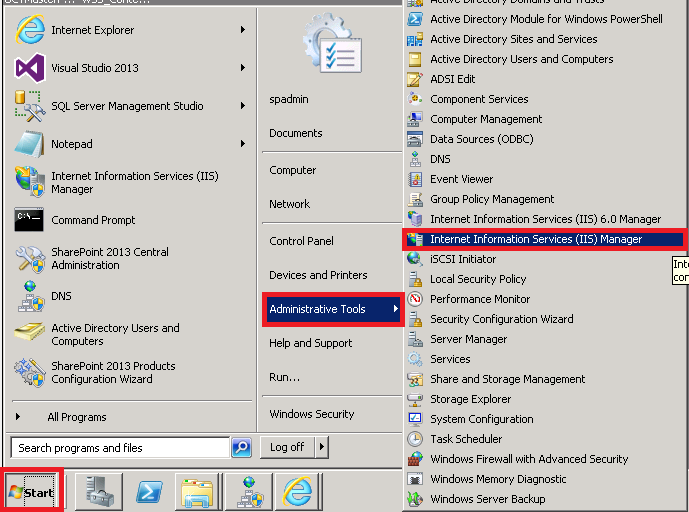Open Internet Explorer from the taskbar
Viewport: 689px width, 512px height.
(298, 491)
